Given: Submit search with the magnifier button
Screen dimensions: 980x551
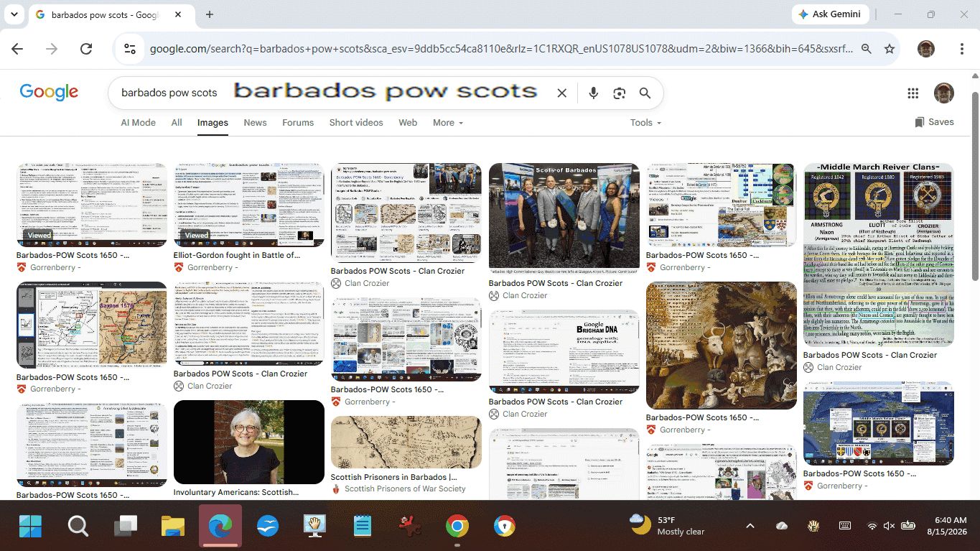Looking at the screenshot, I should [x=645, y=93].
